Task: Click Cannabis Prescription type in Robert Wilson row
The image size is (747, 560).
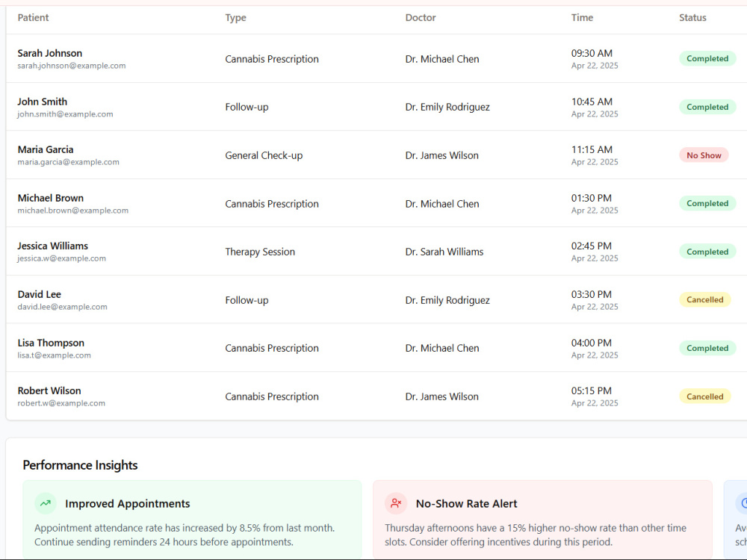Action: coord(272,396)
